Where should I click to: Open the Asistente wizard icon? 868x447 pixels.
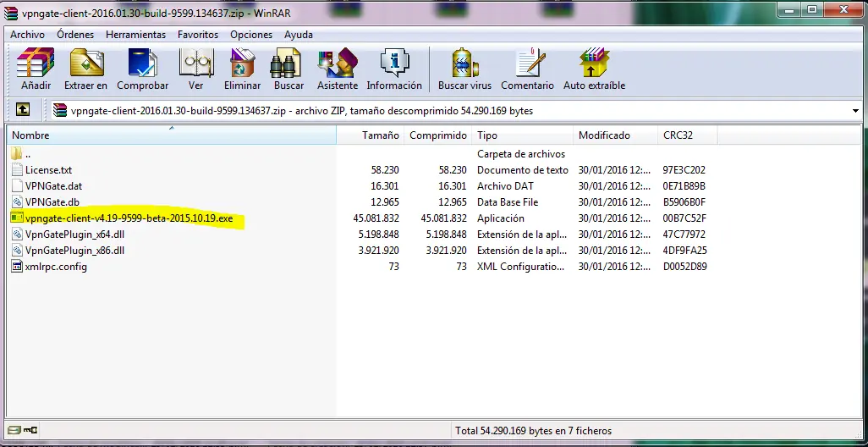(x=337, y=63)
